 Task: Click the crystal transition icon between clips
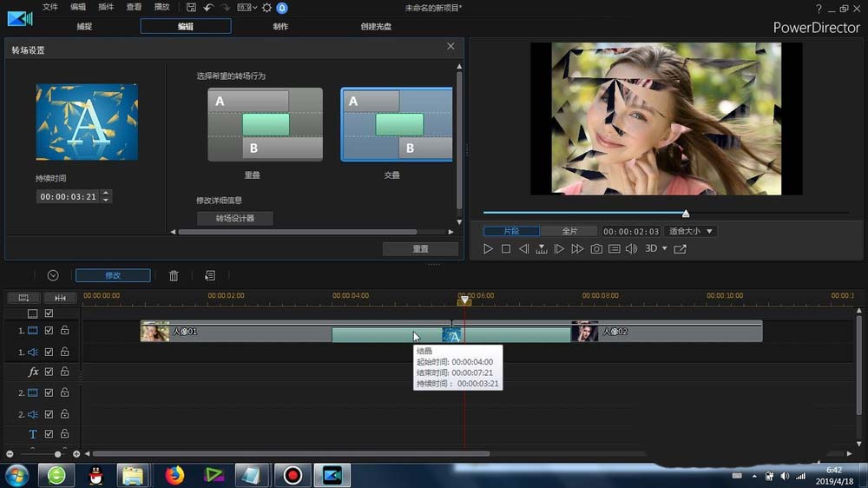451,335
